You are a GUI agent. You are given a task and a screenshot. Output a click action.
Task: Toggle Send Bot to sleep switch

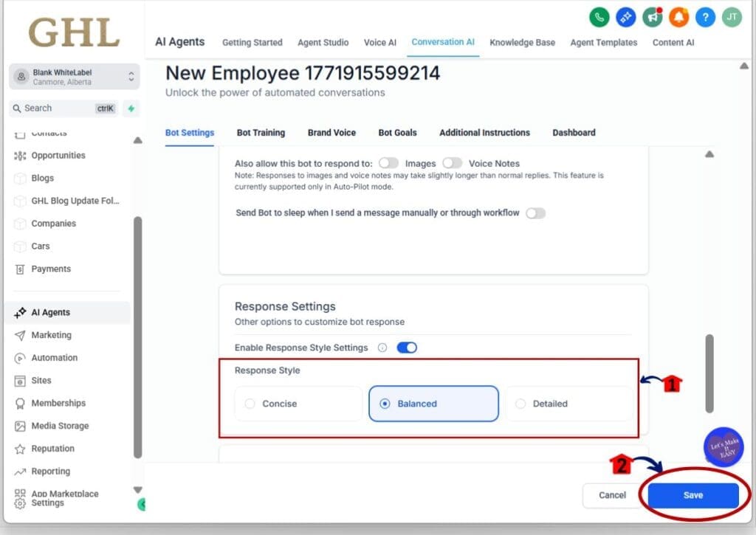pos(536,213)
